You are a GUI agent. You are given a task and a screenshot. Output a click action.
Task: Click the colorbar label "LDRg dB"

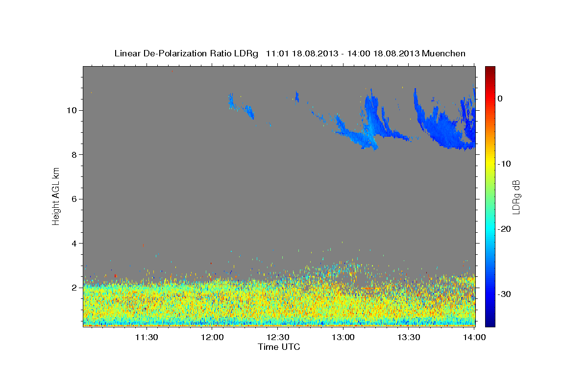click(515, 197)
